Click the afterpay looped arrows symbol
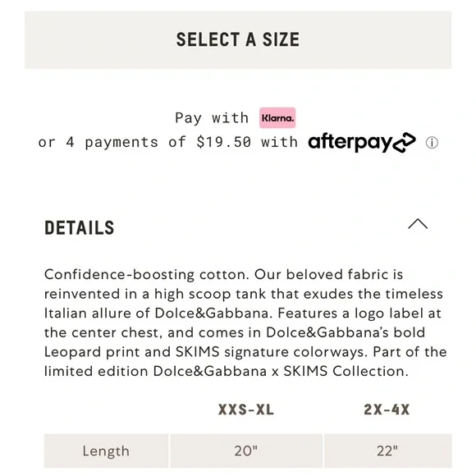This screenshot has width=476, height=476. point(404,142)
